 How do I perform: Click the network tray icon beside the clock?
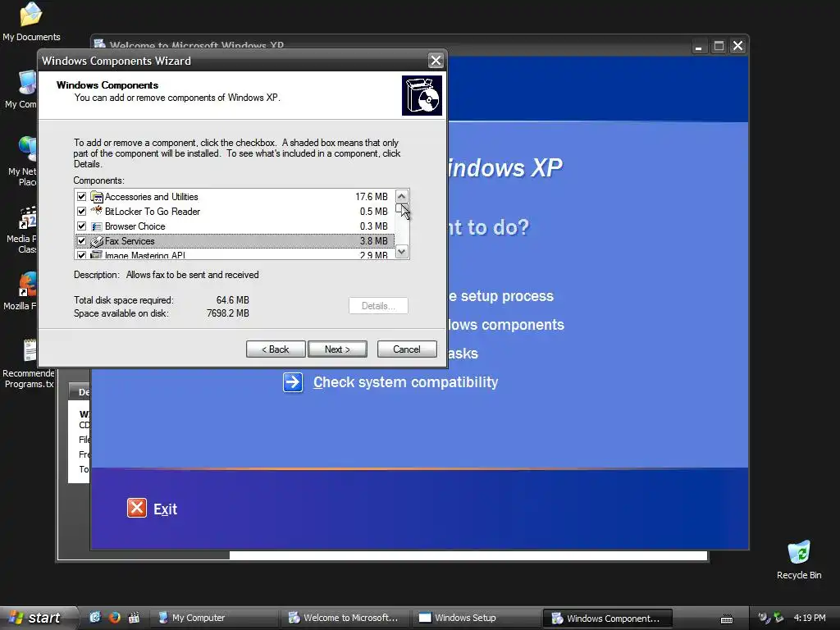778,618
